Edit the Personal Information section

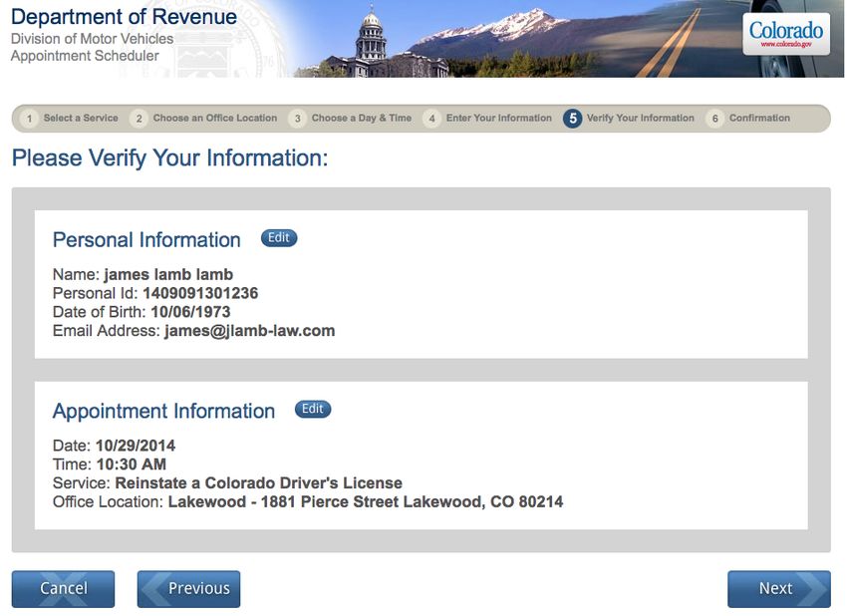pos(279,238)
